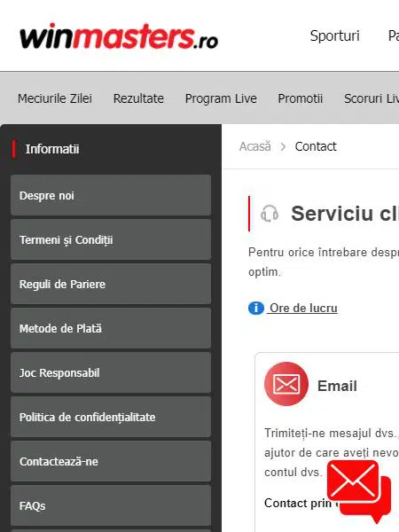Select Reguli de Pariere
This screenshot has width=399, height=532.
pyautogui.click(x=111, y=284)
